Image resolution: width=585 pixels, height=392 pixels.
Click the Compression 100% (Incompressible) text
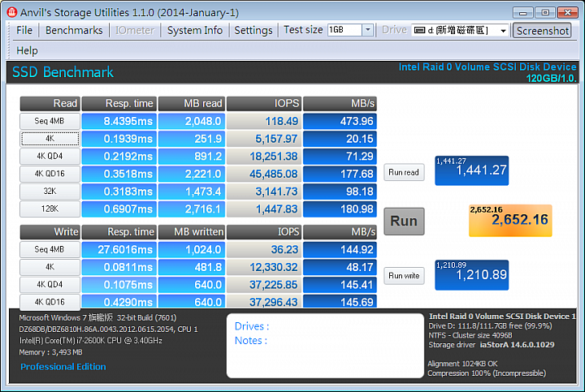coord(487,373)
